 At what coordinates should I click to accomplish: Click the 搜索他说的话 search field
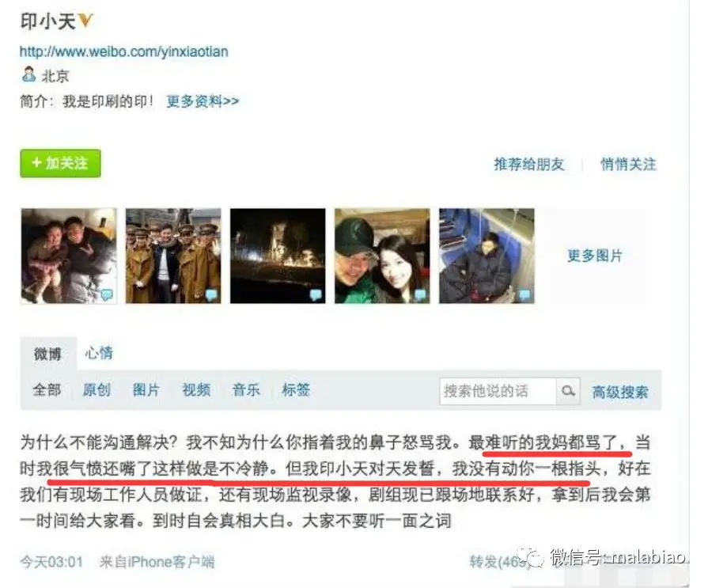click(498, 391)
